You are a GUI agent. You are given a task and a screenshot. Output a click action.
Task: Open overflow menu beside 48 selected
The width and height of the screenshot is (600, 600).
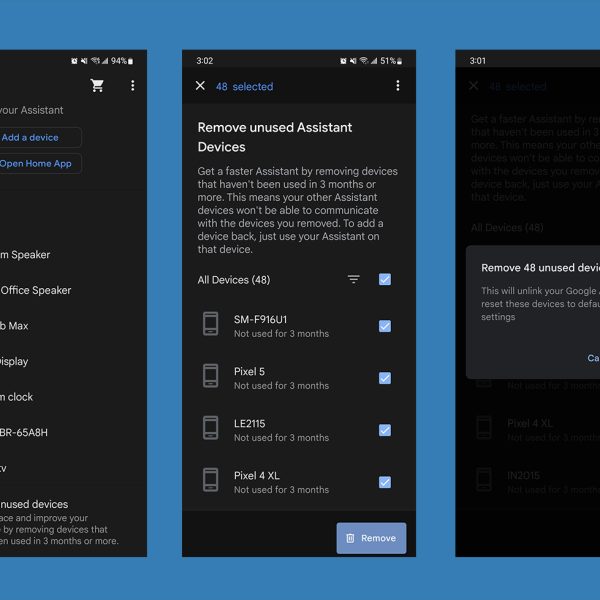(x=397, y=86)
